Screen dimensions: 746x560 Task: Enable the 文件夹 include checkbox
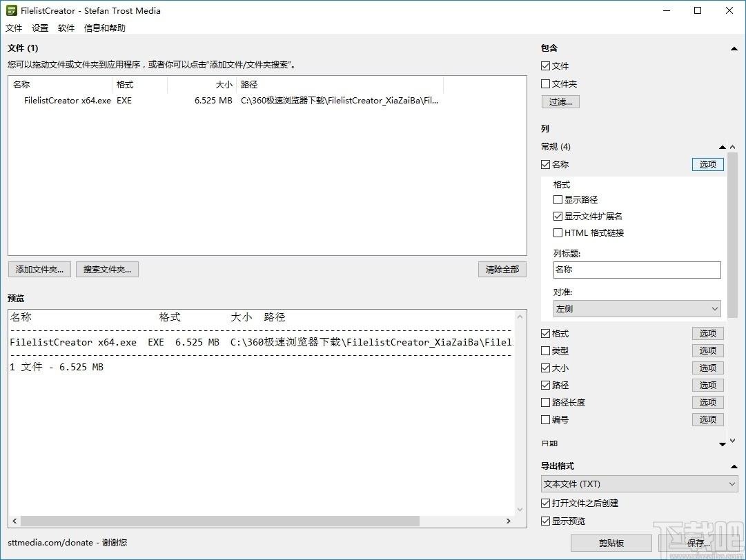click(x=546, y=84)
